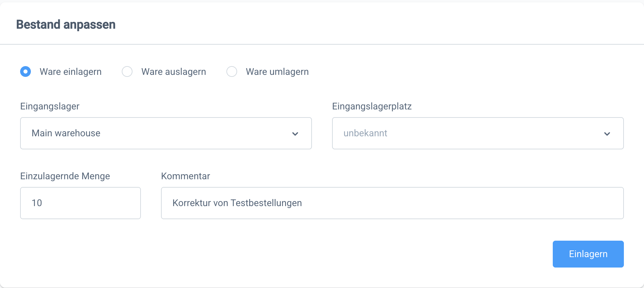Click the "Eingangslagerplatz" field label

pos(372,106)
